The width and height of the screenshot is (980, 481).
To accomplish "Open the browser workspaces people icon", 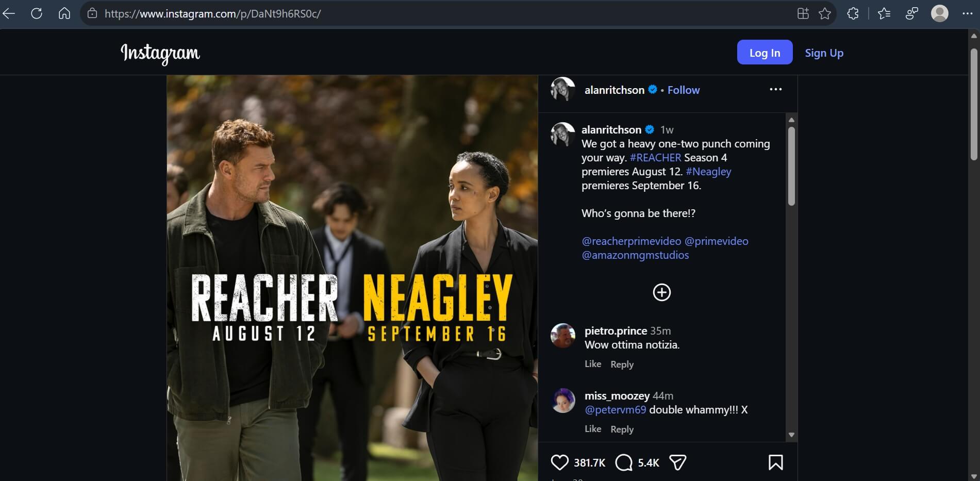I will [912, 13].
